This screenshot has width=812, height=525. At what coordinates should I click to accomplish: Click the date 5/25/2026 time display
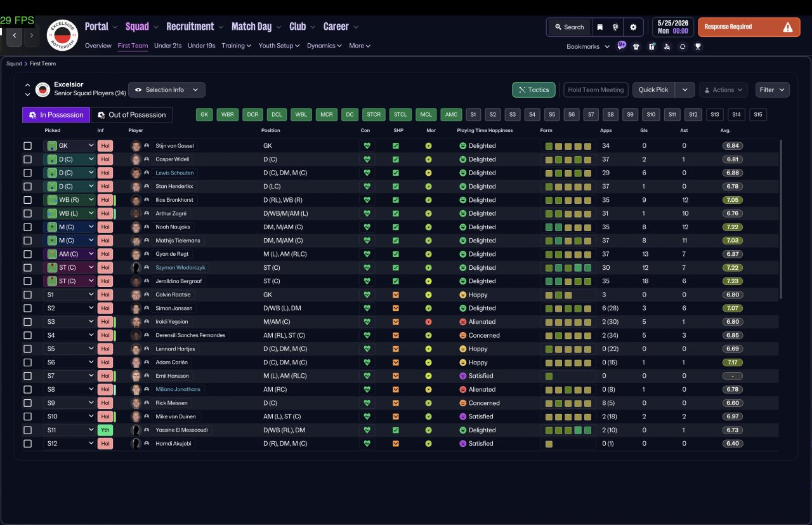coord(672,27)
